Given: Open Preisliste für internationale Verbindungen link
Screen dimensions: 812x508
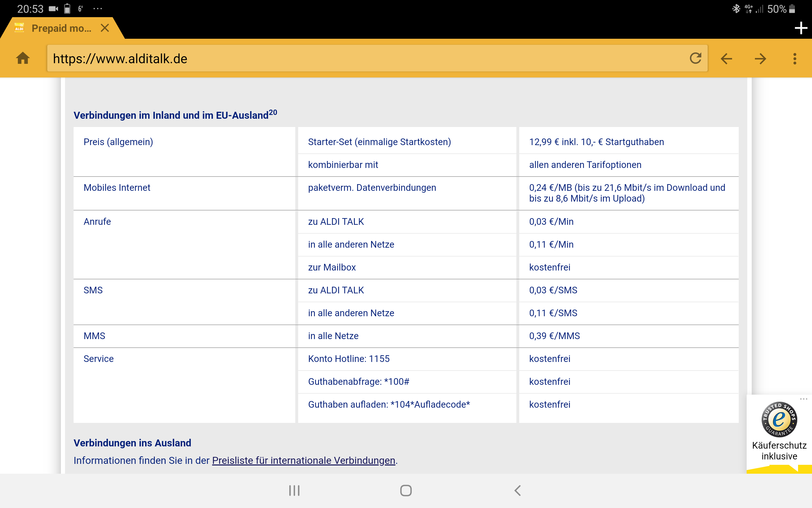Looking at the screenshot, I should (x=303, y=460).
